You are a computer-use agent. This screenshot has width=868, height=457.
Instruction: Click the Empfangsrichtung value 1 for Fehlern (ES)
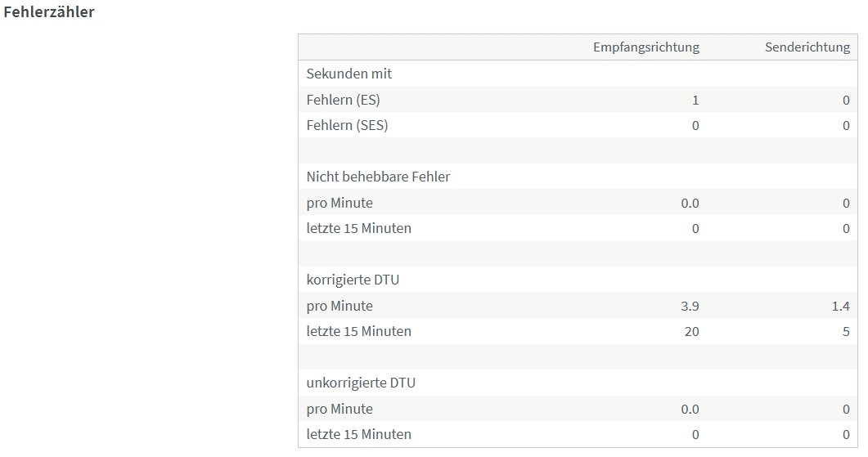(695, 100)
